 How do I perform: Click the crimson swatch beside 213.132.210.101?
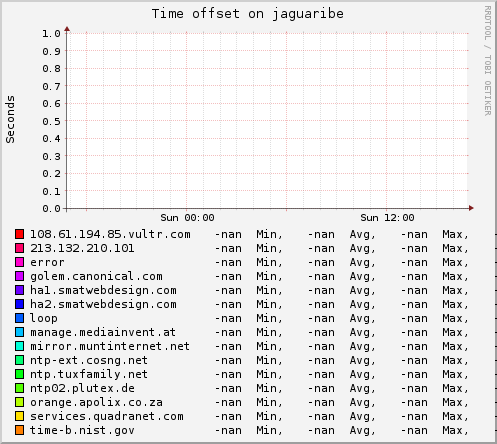coord(19,248)
